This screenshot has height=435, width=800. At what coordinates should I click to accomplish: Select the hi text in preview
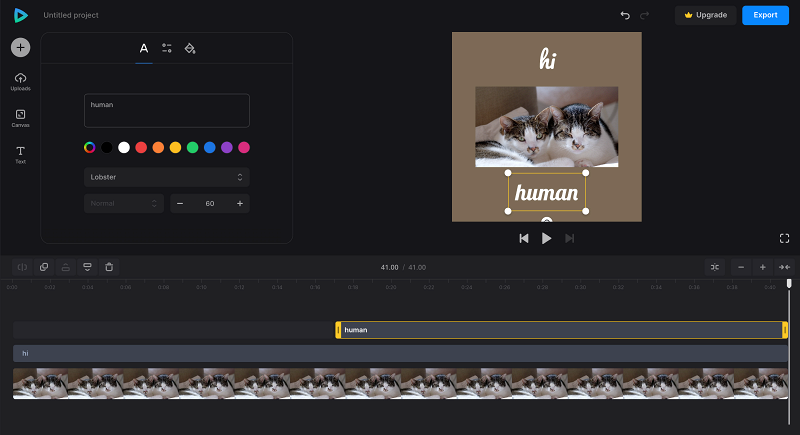click(547, 60)
